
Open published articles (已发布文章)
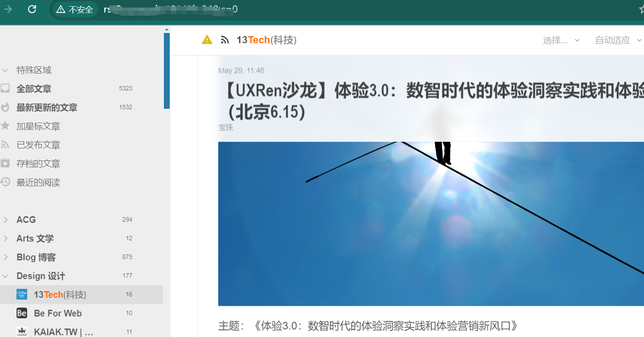click(38, 145)
